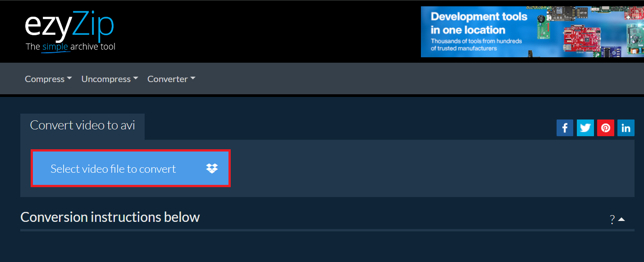Open the Development tools ad banner
This screenshot has height=262, width=644.
[532, 32]
